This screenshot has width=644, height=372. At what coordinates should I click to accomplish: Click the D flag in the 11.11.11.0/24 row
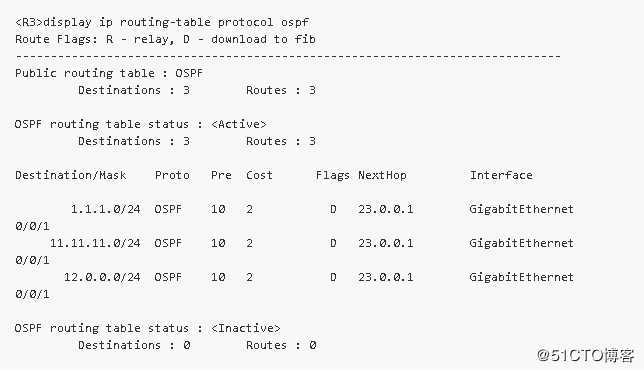point(333,243)
